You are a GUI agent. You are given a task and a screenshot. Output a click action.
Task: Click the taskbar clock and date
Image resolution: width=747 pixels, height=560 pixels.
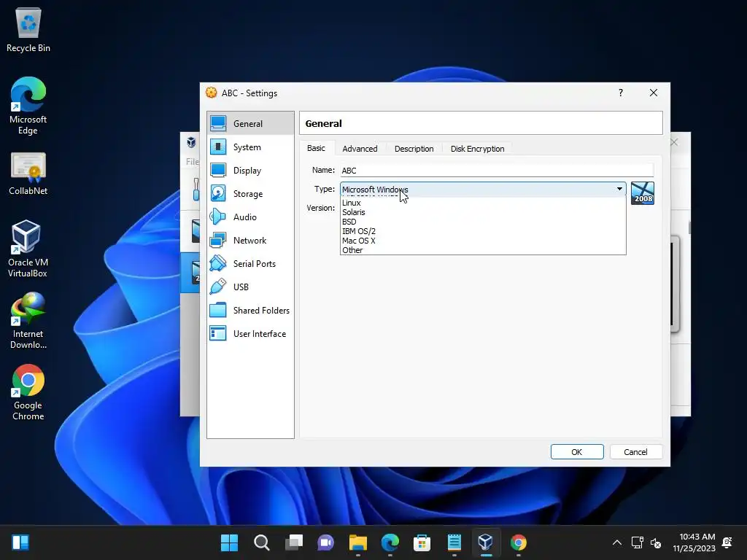click(x=694, y=542)
